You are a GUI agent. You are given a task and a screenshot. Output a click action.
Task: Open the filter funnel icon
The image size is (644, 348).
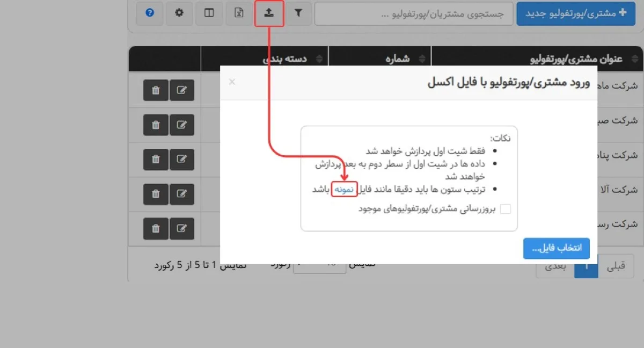coord(298,13)
